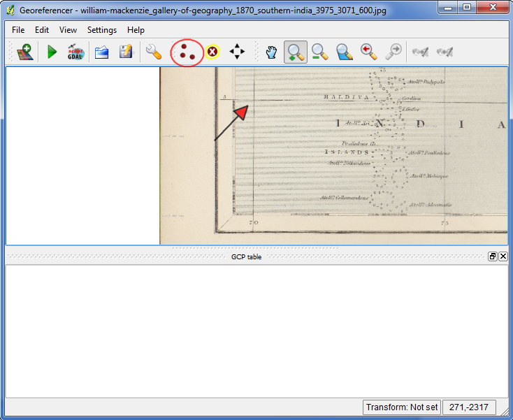Select the Zoom In magnifier tool
This screenshot has width=513, height=420.
296,52
